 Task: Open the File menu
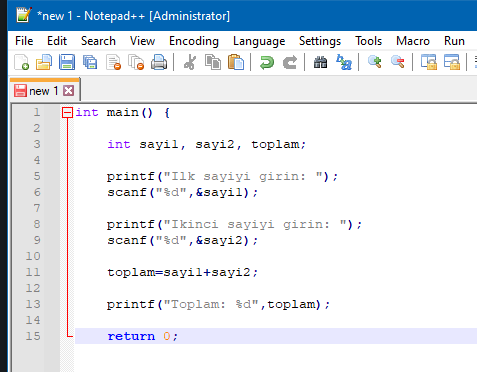point(24,41)
